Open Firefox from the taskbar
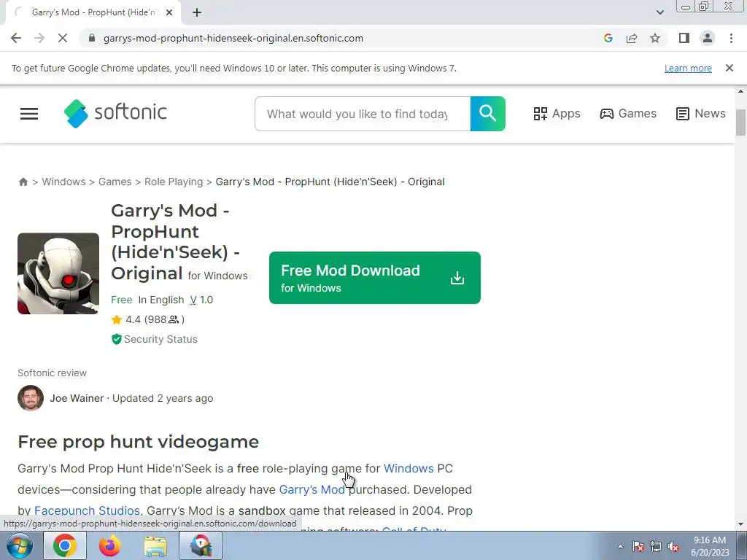 [109, 545]
